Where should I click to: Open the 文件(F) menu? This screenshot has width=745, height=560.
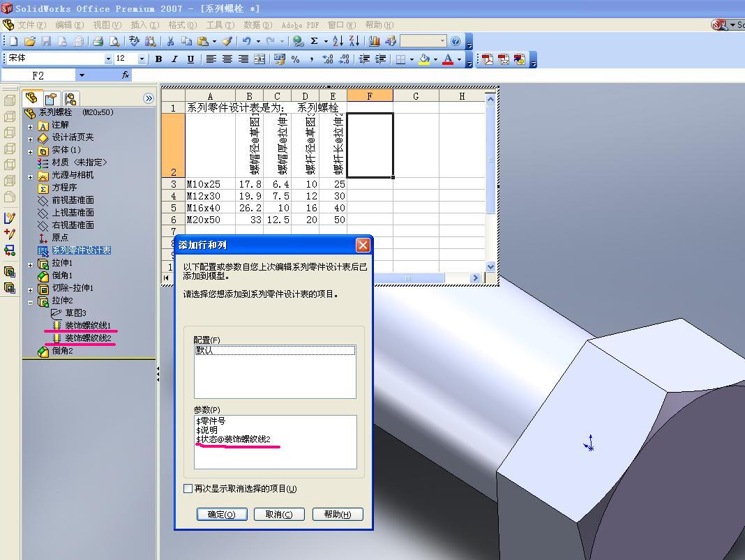tap(32, 24)
